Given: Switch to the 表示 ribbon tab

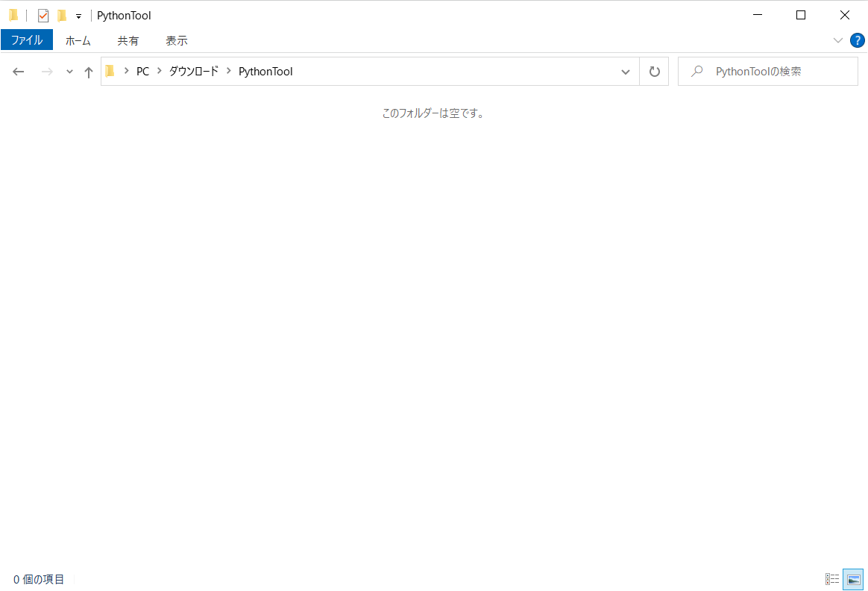Looking at the screenshot, I should pos(176,40).
